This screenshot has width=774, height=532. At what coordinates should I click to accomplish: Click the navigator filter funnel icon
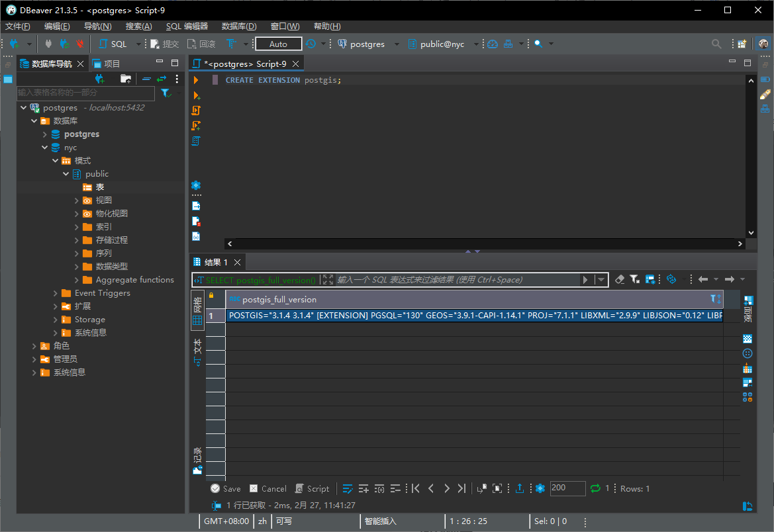(166, 93)
